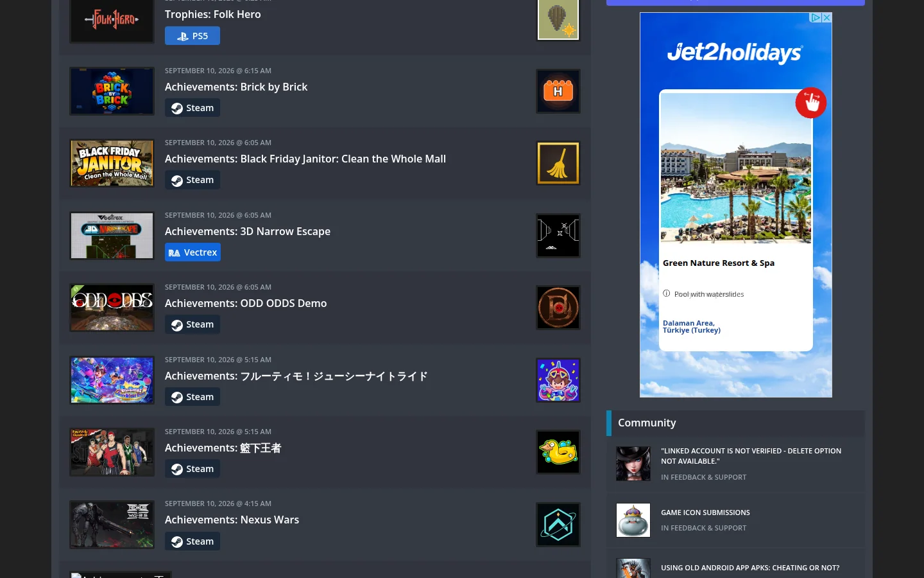Screen dimensions: 924x578
Task: Open the Folk Hero game thumbnail
Action: pyautogui.click(x=112, y=21)
